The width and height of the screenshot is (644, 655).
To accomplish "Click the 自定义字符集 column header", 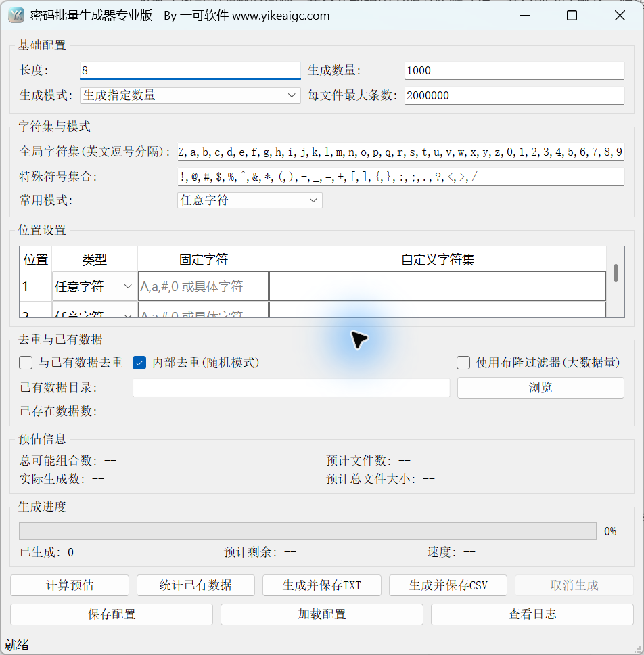I will [x=437, y=259].
